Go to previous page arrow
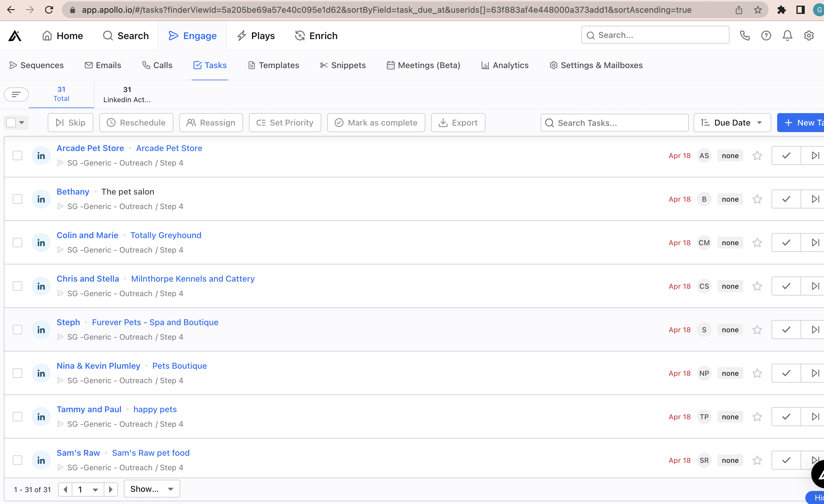 coord(65,490)
